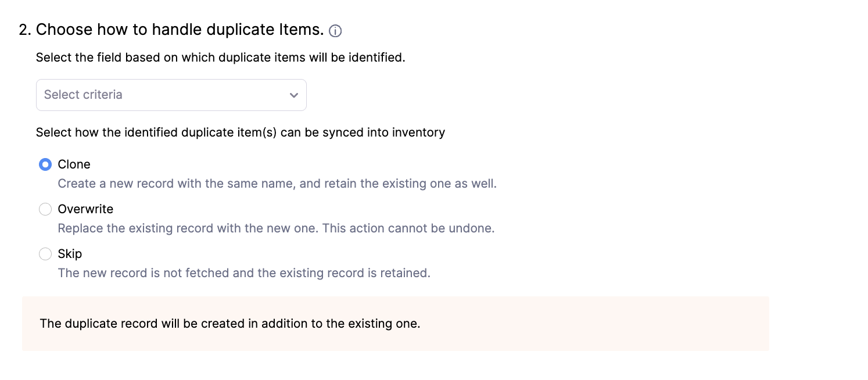Image resolution: width=868 pixels, height=380 pixels.
Task: Click the Overwrite warning description
Action: [276, 228]
